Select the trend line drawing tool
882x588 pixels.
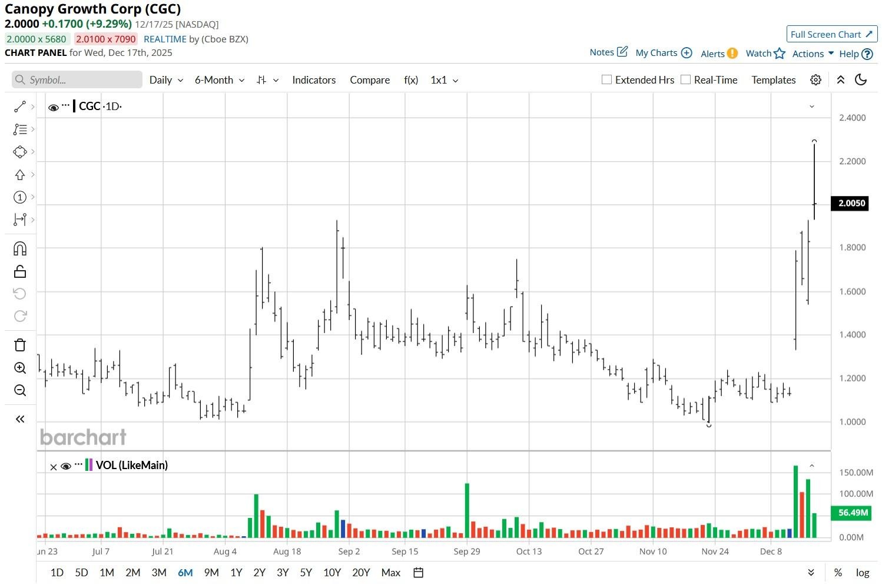pyautogui.click(x=20, y=107)
